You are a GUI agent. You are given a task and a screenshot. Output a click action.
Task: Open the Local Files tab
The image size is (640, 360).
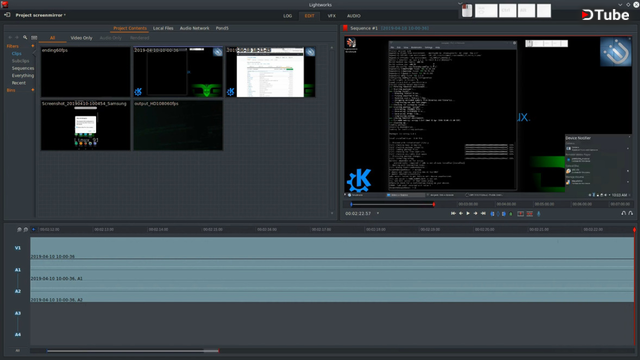tap(163, 28)
